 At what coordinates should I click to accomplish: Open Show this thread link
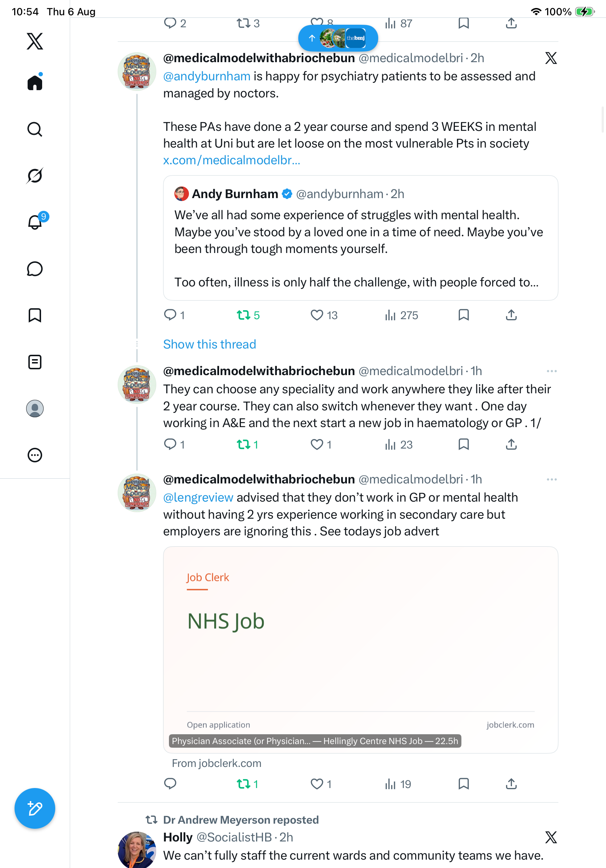point(210,344)
